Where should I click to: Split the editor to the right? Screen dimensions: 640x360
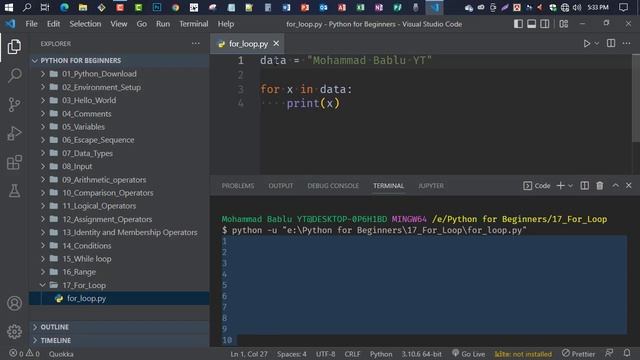(611, 43)
